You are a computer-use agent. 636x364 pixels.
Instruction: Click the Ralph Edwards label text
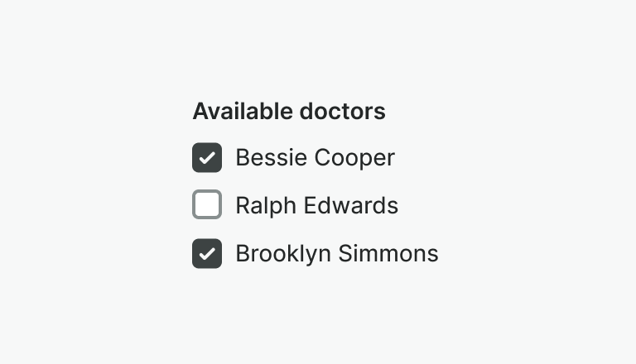click(316, 205)
